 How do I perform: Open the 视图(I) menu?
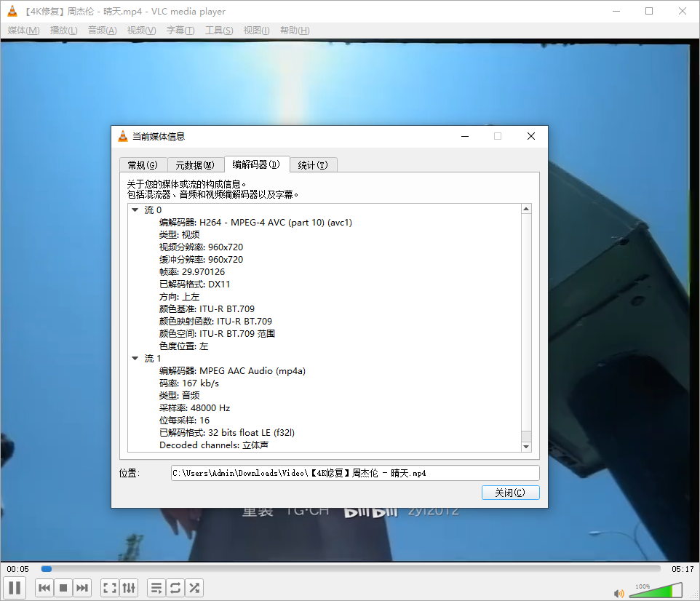coord(256,31)
